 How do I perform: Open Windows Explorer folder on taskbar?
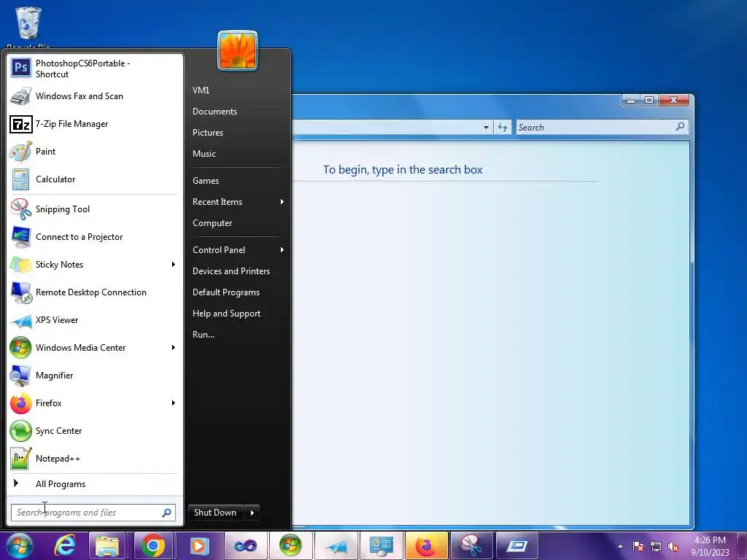[x=108, y=545]
